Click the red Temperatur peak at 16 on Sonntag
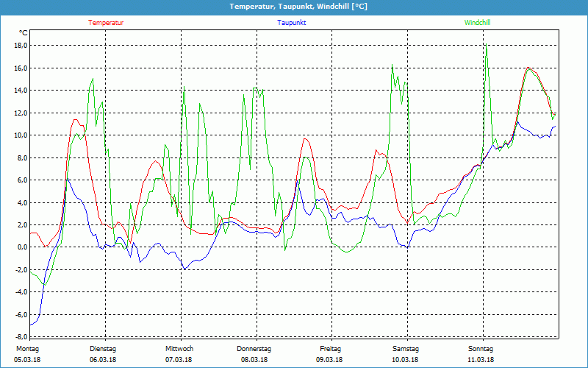The image size is (588, 368). [x=528, y=68]
